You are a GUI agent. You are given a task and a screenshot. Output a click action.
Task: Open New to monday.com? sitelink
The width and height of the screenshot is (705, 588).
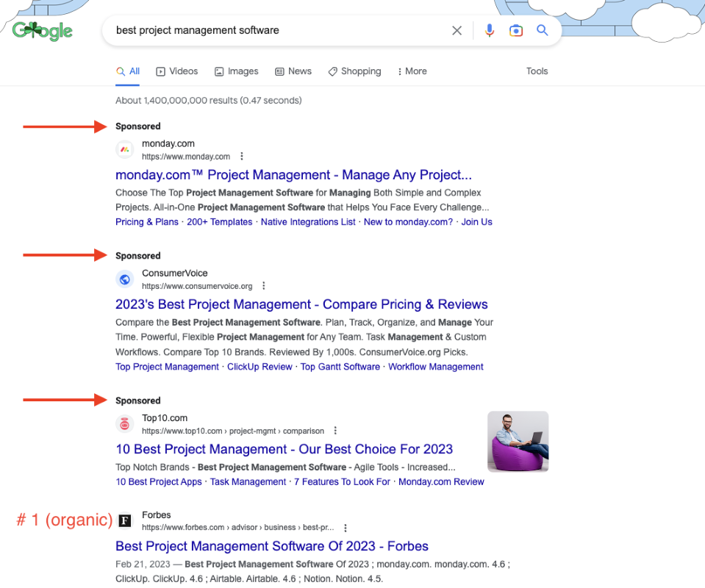tap(408, 222)
